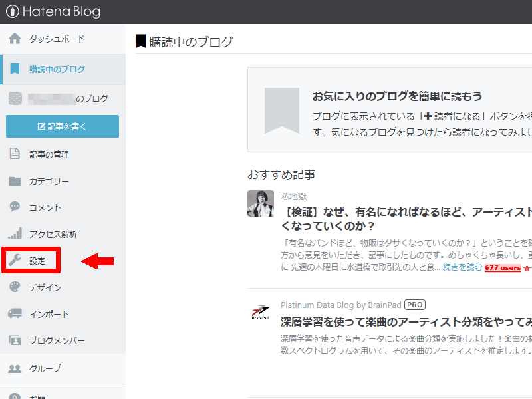Screen dimensions: 532x399
Task: Click the bar chart アクセス解析 icon
Action: point(15,233)
